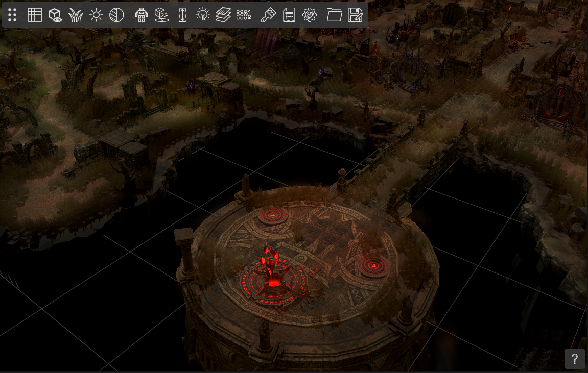Viewport: 588px width, 373px height.
Task: Click the open folder icon
Action: [334, 15]
